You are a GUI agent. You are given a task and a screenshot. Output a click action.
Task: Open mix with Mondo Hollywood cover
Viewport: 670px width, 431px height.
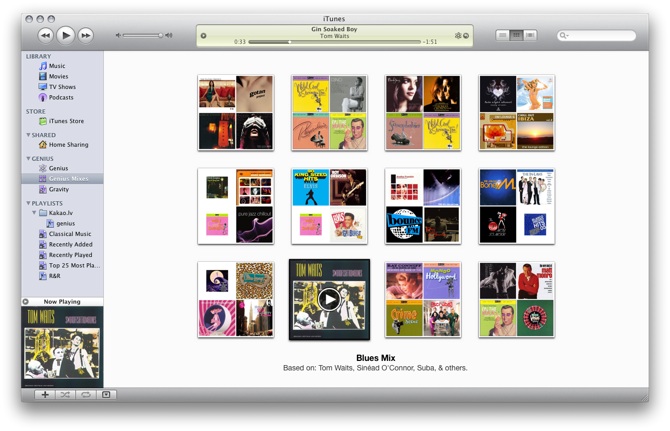click(x=423, y=300)
